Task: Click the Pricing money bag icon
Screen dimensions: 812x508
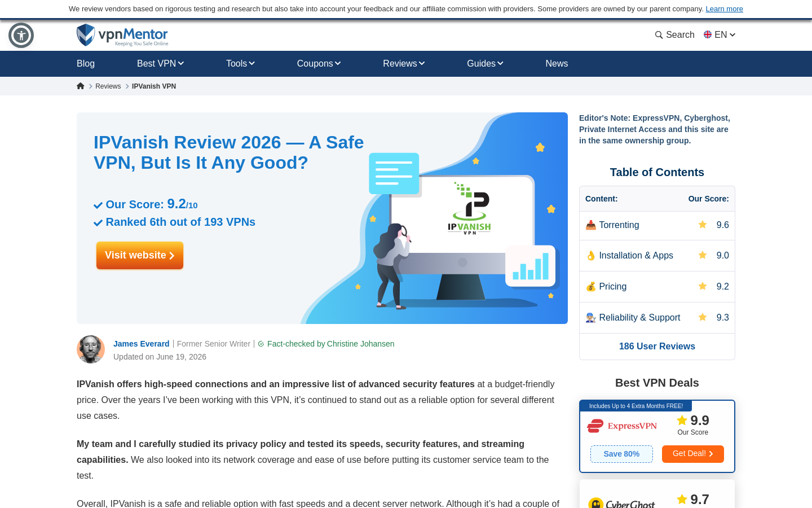Action: coord(591,287)
